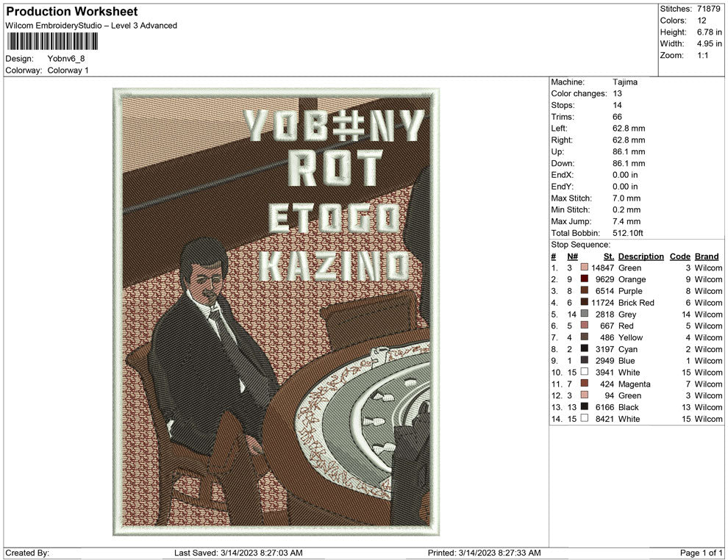Select the design name Yobnv6_8
Screen dimensions: 728x560
click(x=66, y=59)
